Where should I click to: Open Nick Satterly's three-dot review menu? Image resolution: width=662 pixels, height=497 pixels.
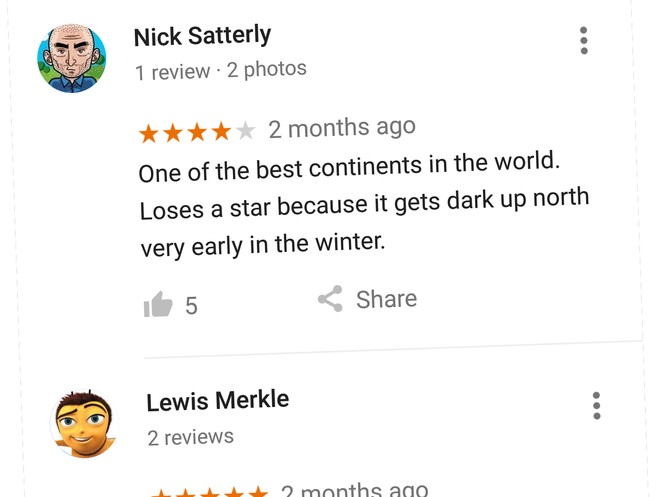(x=584, y=41)
